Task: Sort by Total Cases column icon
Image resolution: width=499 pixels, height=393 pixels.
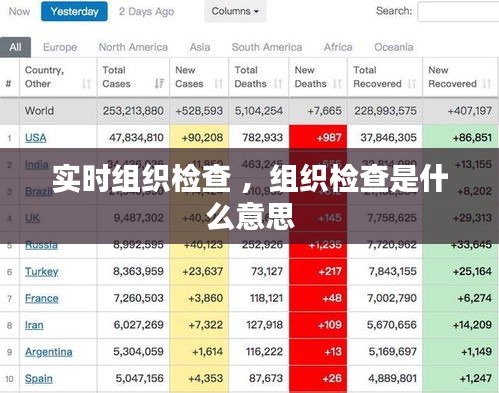Action: tap(159, 83)
